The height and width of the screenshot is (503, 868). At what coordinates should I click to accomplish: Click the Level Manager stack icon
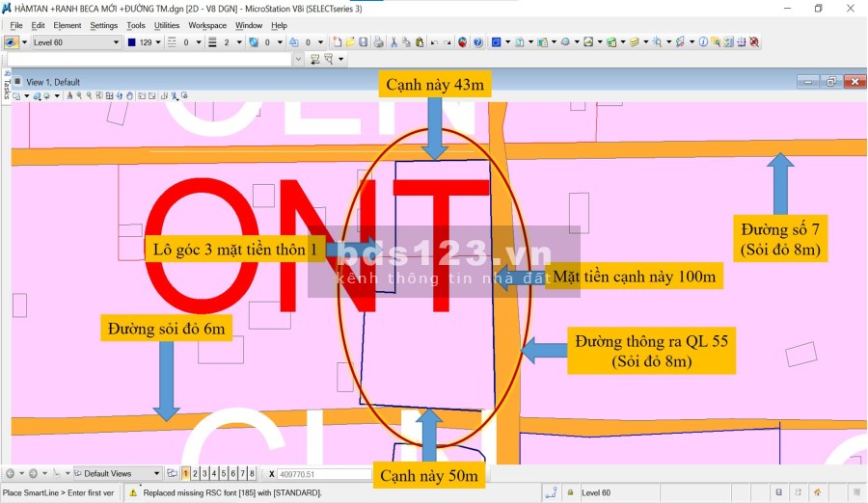[x=611, y=42]
